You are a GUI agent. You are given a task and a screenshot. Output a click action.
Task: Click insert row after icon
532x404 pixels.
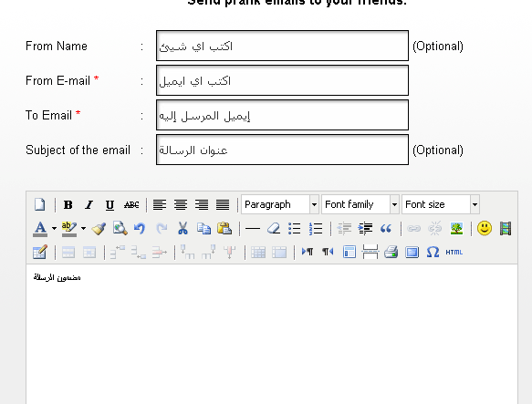tap(139, 252)
